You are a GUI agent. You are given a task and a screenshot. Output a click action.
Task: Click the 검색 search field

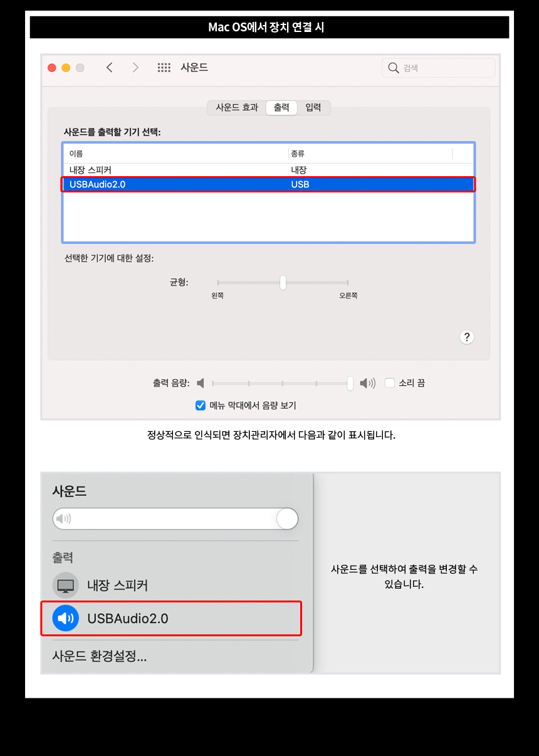pos(438,68)
